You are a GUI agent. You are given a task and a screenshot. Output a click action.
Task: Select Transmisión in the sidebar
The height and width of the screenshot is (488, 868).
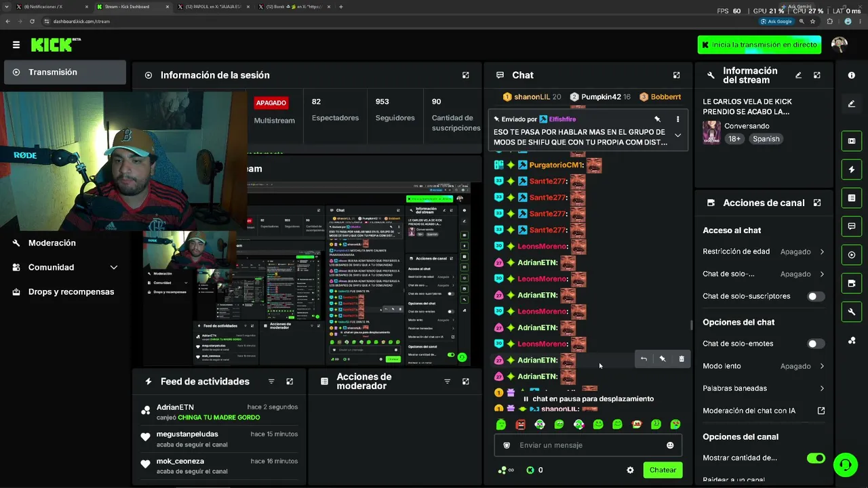coord(64,73)
